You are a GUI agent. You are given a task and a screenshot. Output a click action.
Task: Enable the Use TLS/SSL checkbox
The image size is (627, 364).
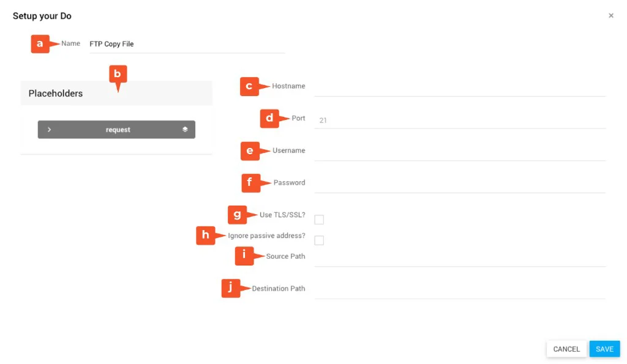[319, 220]
